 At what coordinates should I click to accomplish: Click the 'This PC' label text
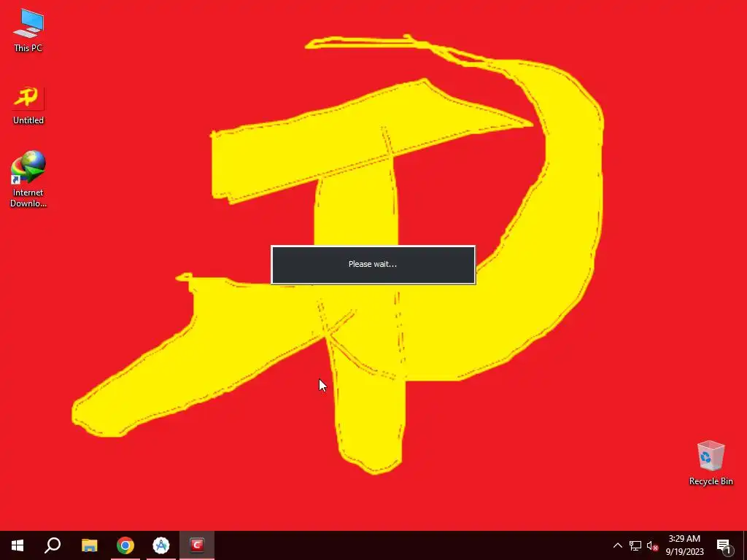pyautogui.click(x=28, y=47)
